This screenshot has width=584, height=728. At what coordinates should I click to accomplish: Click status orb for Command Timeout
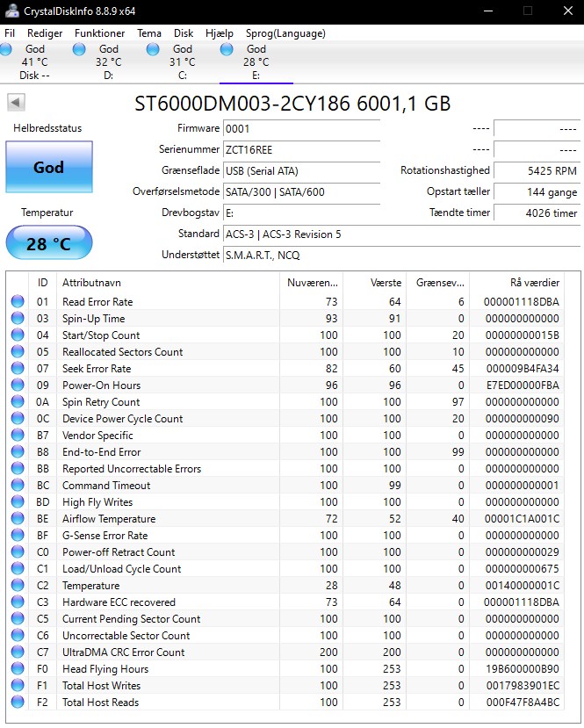[18, 485]
